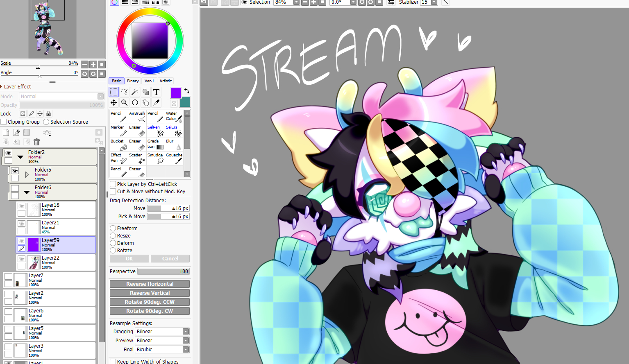The height and width of the screenshot is (364, 629).
Task: Choose the Text tool
Action: [156, 92]
